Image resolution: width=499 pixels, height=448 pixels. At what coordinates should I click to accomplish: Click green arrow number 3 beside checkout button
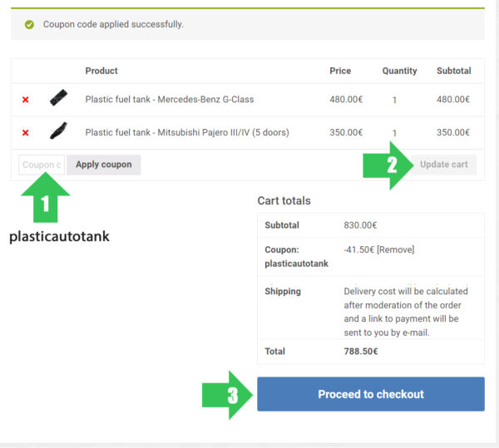225,394
